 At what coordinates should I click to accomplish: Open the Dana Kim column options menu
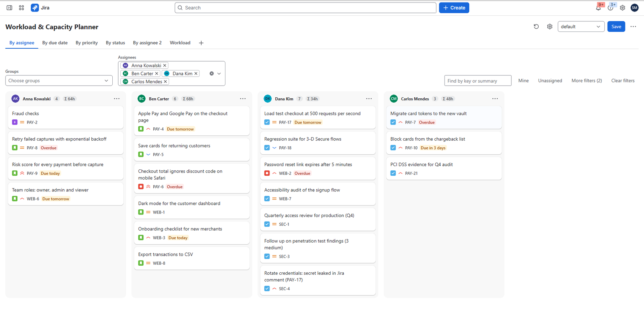pyautogui.click(x=369, y=99)
